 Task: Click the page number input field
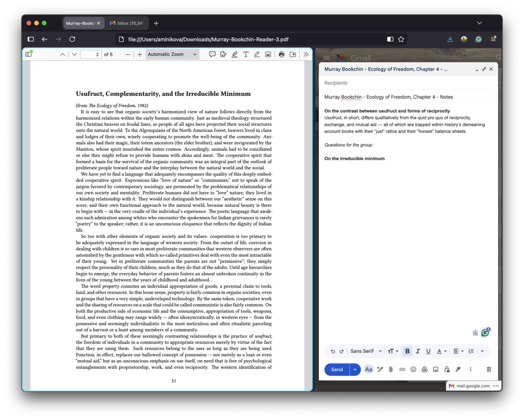(91, 54)
